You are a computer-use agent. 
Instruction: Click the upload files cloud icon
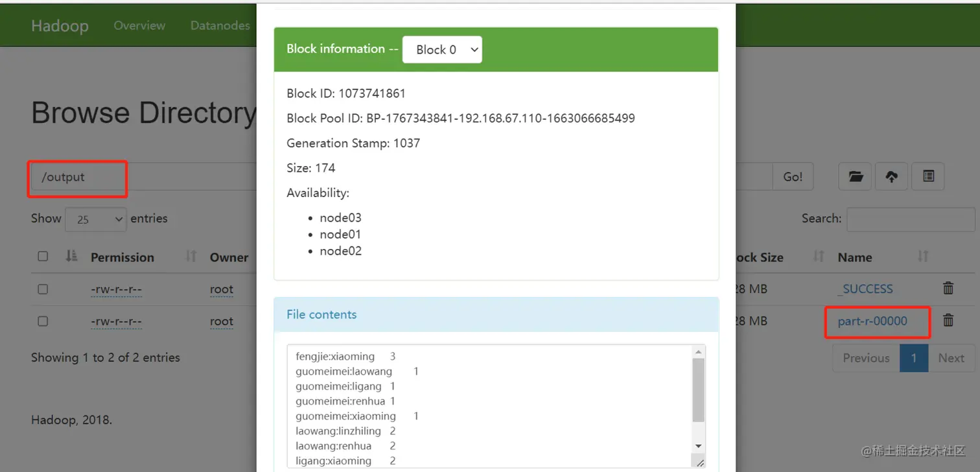pyautogui.click(x=892, y=176)
